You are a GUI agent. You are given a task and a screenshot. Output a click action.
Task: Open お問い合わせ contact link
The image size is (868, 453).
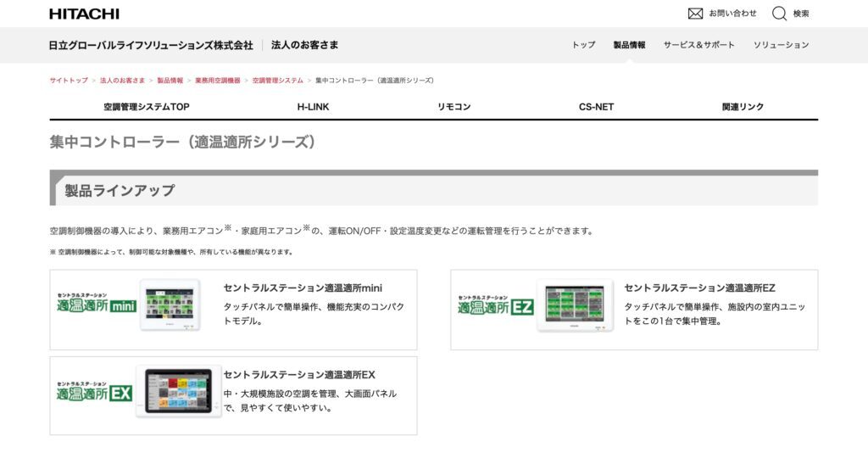pos(732,14)
